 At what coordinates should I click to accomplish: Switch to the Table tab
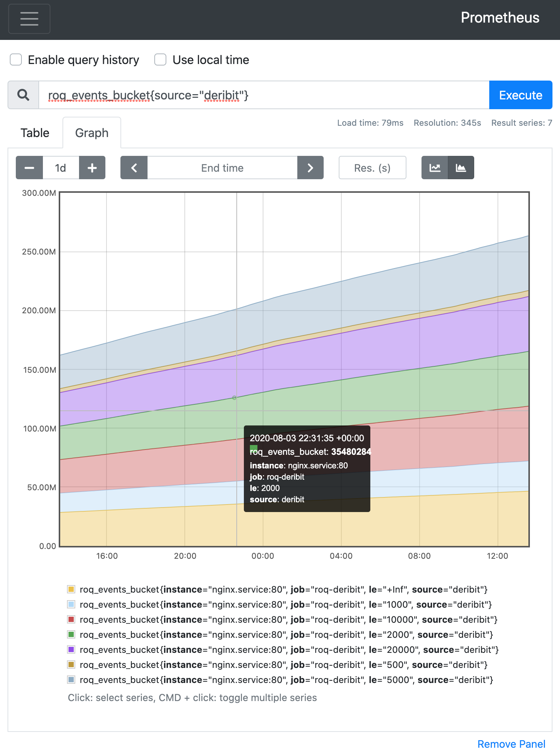point(35,133)
